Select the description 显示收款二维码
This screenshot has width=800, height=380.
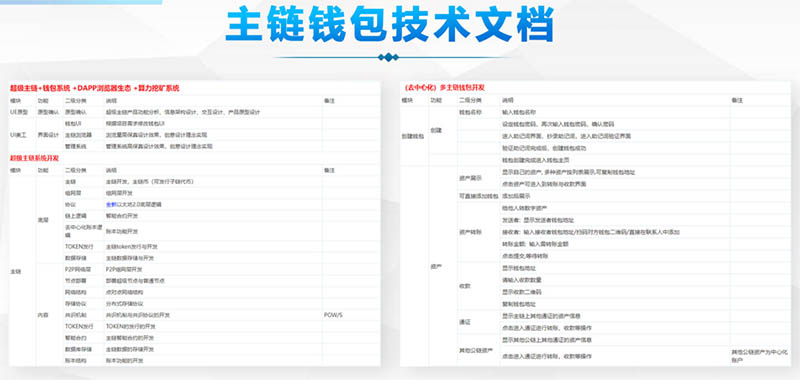[522, 292]
